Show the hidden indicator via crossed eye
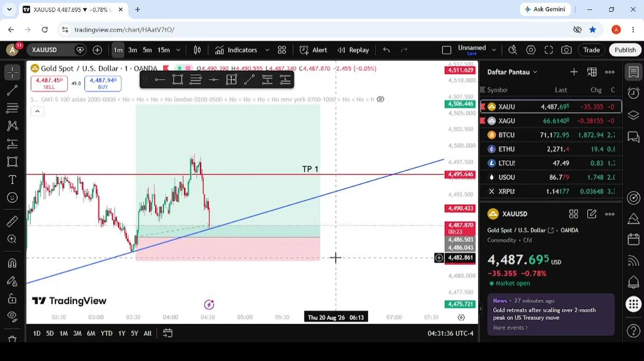The image size is (644, 361). (x=381, y=99)
